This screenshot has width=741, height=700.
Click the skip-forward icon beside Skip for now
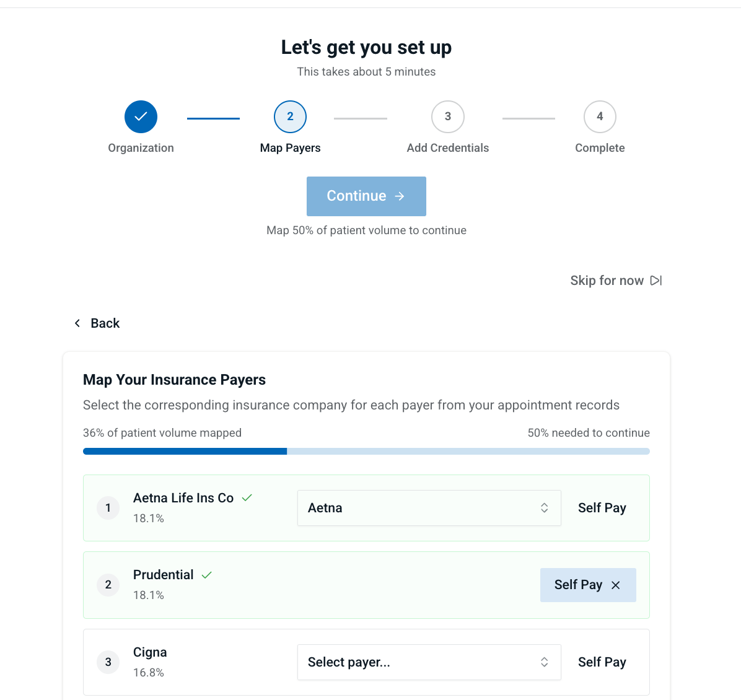(656, 281)
